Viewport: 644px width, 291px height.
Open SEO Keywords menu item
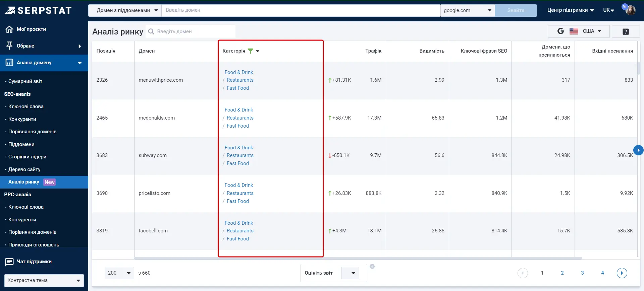(26, 106)
